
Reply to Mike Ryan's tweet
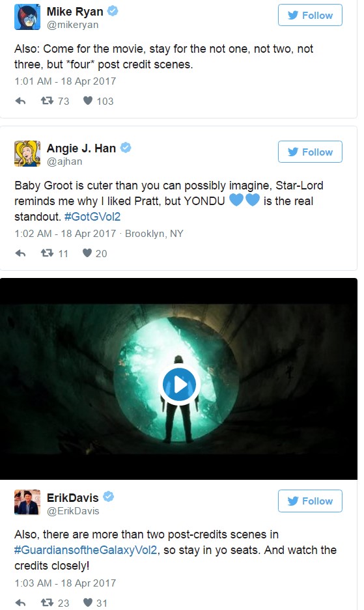pos(20,101)
